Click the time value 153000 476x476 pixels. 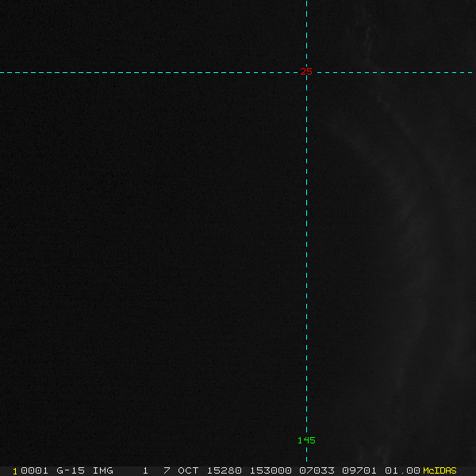coord(271,470)
